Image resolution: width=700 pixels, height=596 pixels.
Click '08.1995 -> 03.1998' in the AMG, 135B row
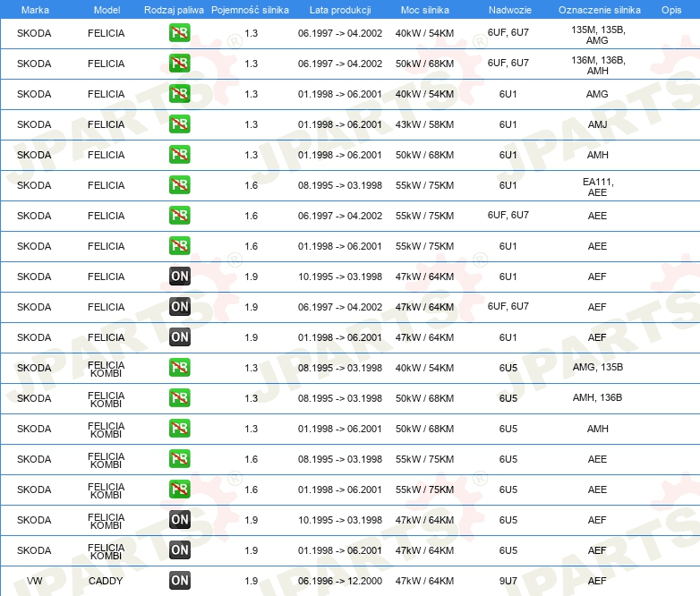340,368
